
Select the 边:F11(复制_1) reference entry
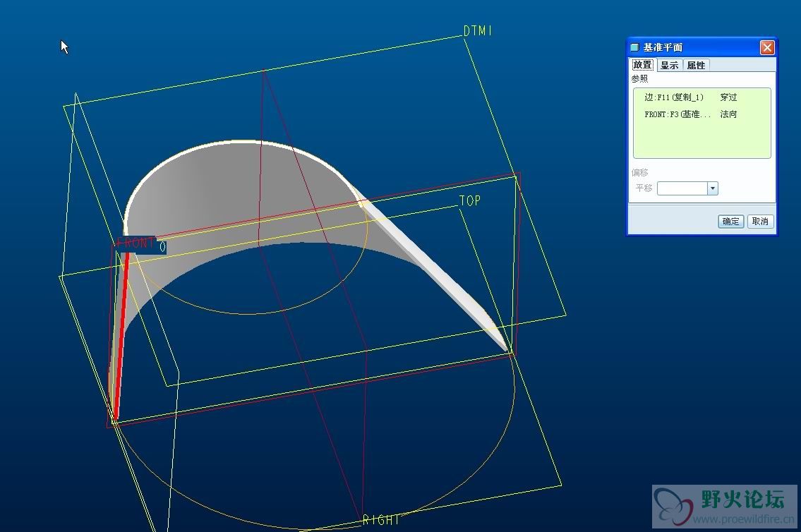(674, 97)
